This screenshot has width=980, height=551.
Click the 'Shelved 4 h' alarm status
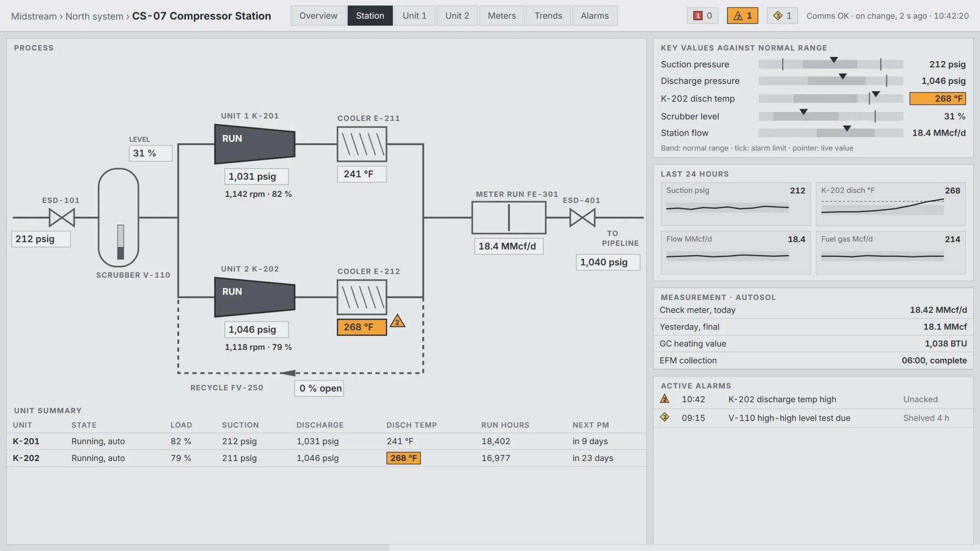pos(926,418)
